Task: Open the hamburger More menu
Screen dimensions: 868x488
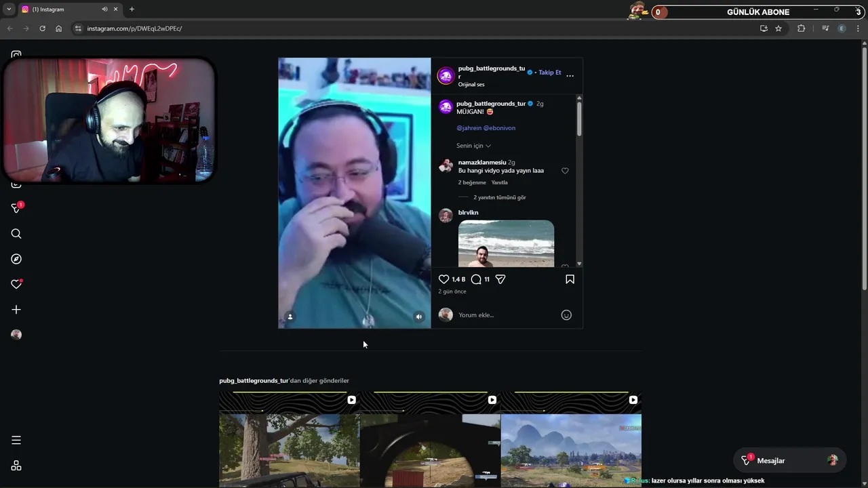Action: click(x=16, y=441)
